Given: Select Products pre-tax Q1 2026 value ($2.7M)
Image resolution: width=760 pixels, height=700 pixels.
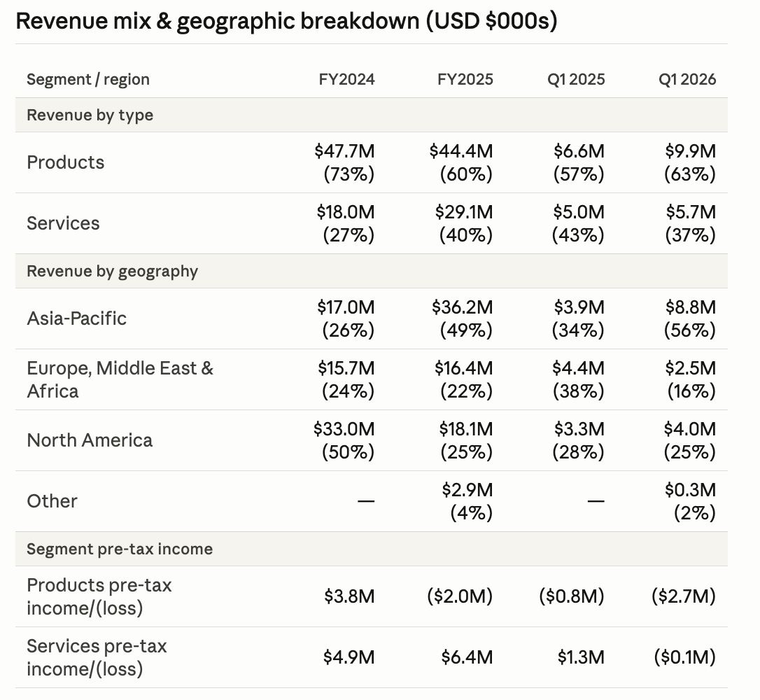Looking at the screenshot, I should pyautogui.click(x=684, y=596).
